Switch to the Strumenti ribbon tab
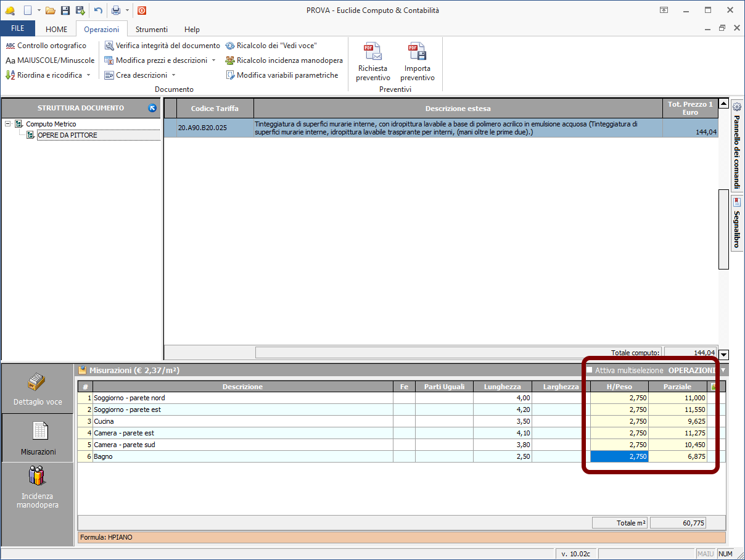The image size is (745, 560). click(x=152, y=29)
